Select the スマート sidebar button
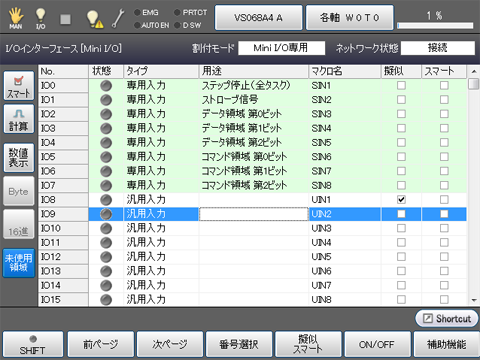480x360 pixels. click(19, 86)
